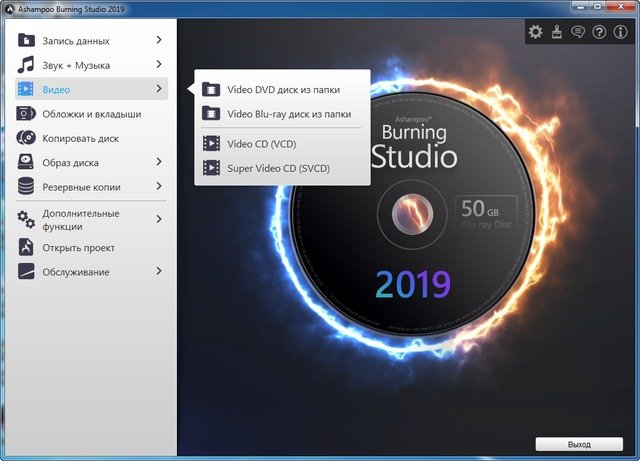This screenshot has width=640, height=461.
Task: Click the Обложки и вкладыши cover icon
Action: click(x=26, y=113)
